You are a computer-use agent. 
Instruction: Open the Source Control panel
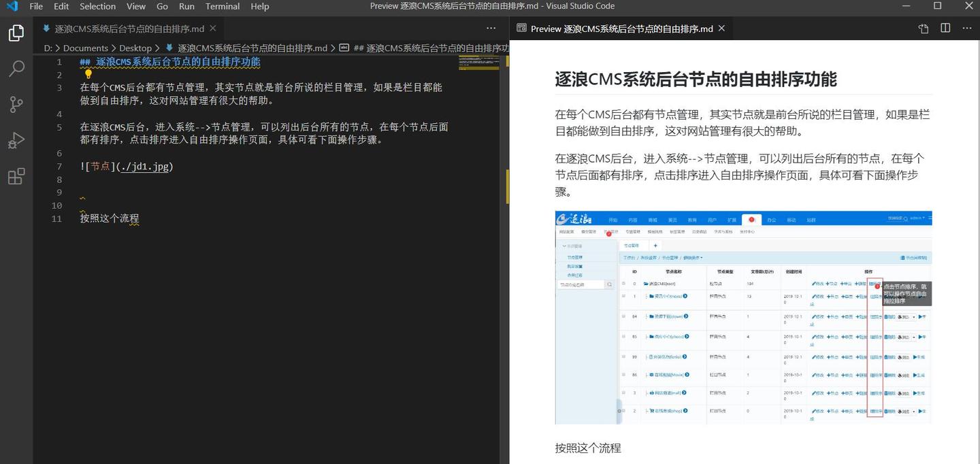coord(16,104)
